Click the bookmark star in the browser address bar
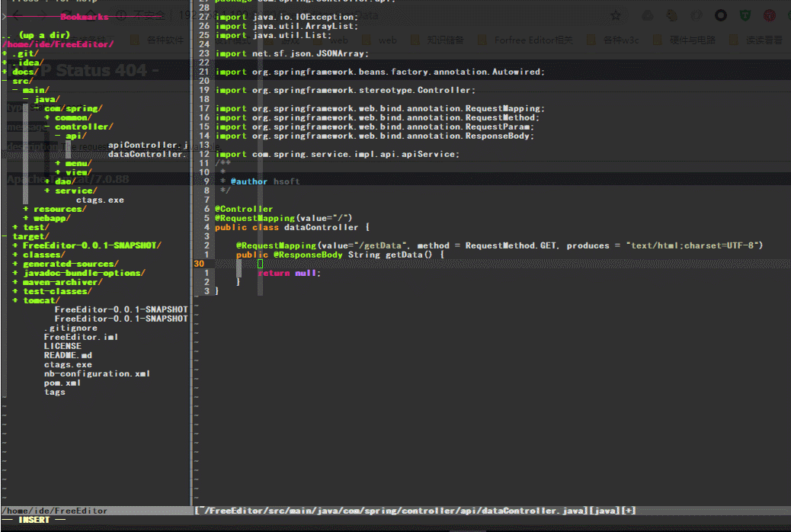Image resolution: width=791 pixels, height=532 pixels. tap(616, 16)
